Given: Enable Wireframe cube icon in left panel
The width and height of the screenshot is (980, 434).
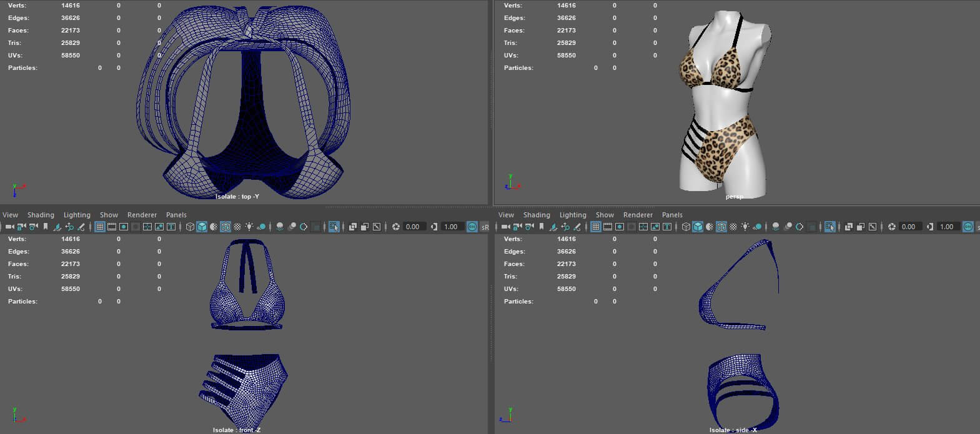Looking at the screenshot, I should pos(190,227).
